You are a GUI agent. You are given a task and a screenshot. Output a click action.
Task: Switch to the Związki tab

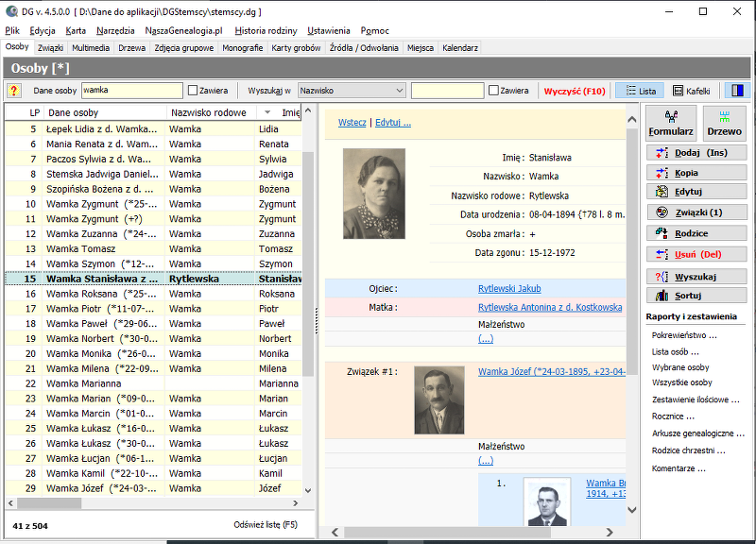pyautogui.click(x=51, y=48)
